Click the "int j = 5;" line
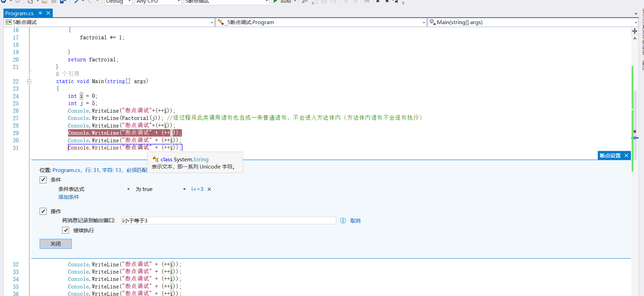644x296 pixels. point(83,103)
